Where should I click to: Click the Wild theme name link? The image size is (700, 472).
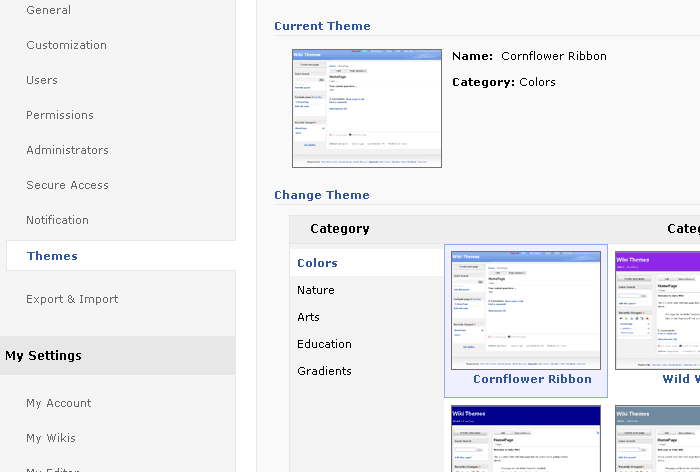681,379
